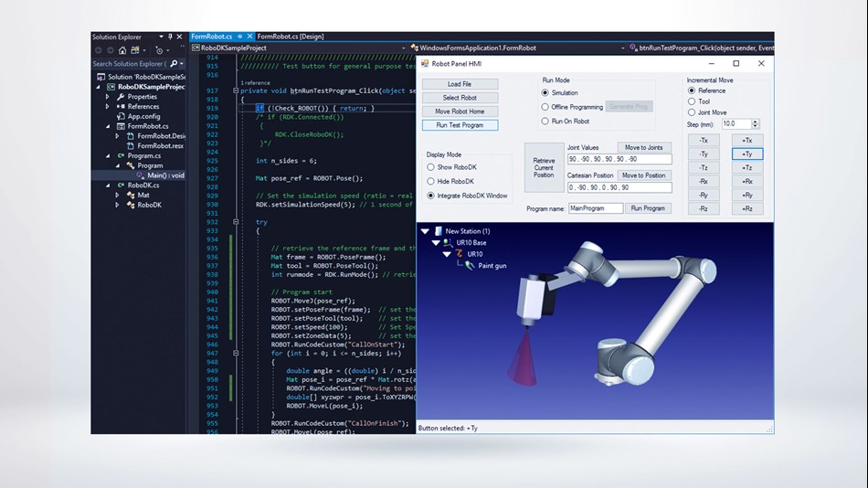
Task: Select Hide RoboDK display mode
Action: [430, 181]
